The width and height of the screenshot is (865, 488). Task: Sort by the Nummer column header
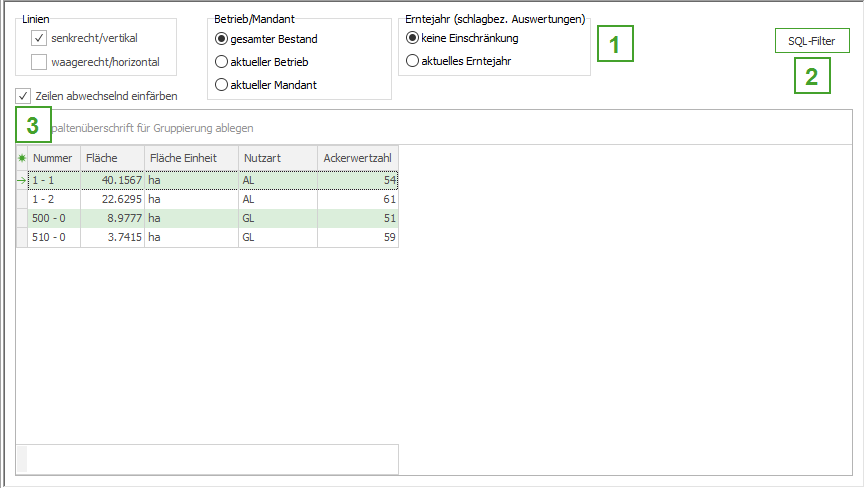tap(53, 158)
